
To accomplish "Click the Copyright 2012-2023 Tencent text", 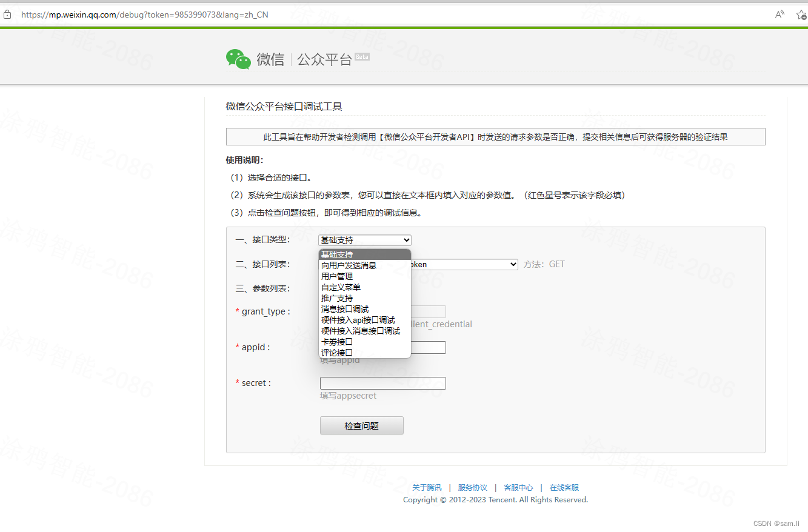I will pyautogui.click(x=496, y=500).
